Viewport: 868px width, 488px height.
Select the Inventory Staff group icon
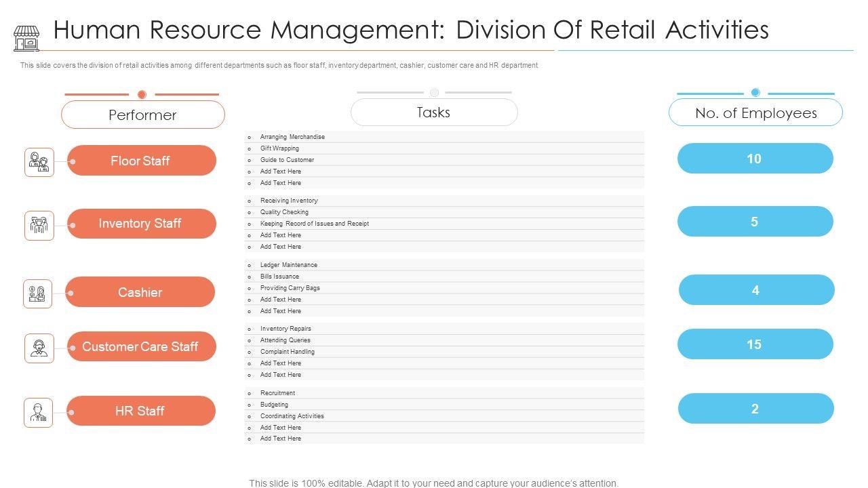(x=39, y=225)
